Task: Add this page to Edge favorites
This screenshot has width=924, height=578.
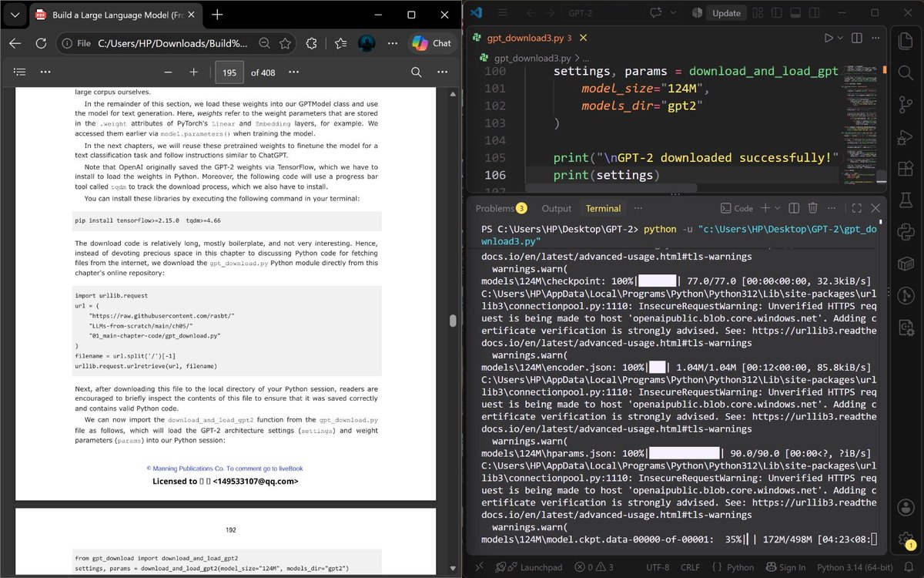Action: point(286,43)
